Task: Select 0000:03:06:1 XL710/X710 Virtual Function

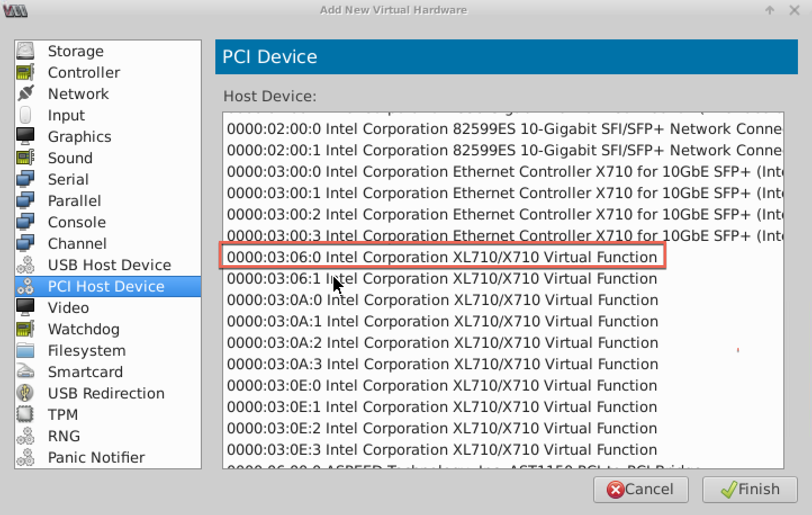Action: [x=503, y=279]
